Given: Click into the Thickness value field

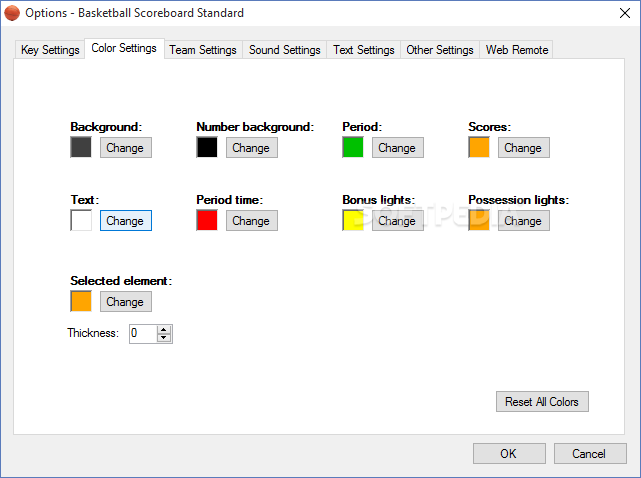Looking at the screenshot, I should [143, 334].
